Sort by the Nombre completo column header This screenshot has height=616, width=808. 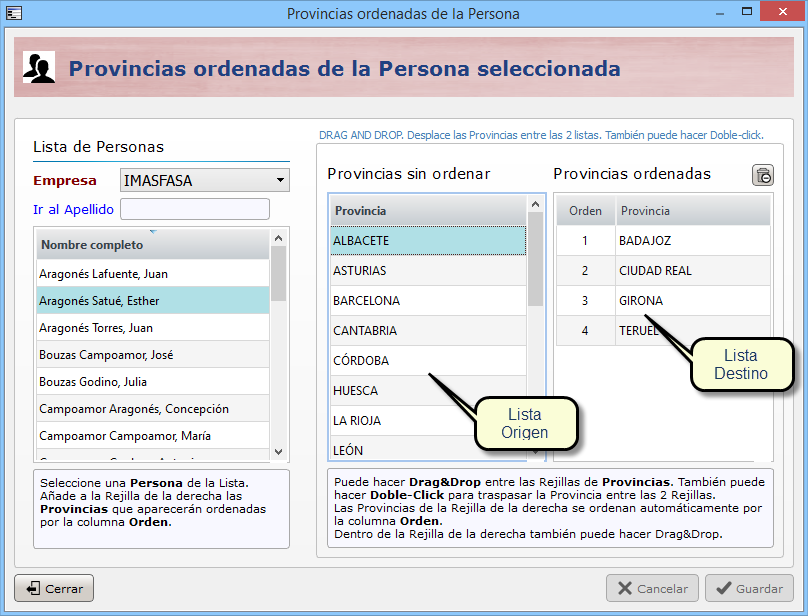pos(152,245)
